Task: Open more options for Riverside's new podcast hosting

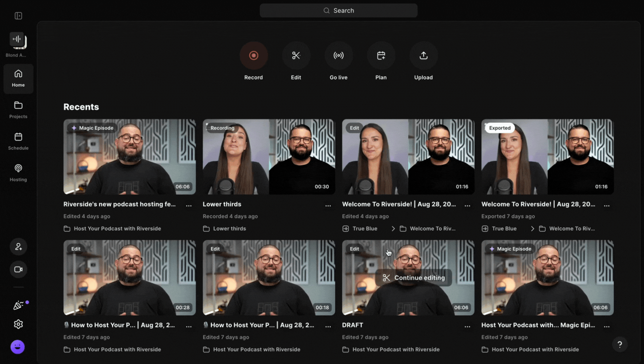Action: 189,205
